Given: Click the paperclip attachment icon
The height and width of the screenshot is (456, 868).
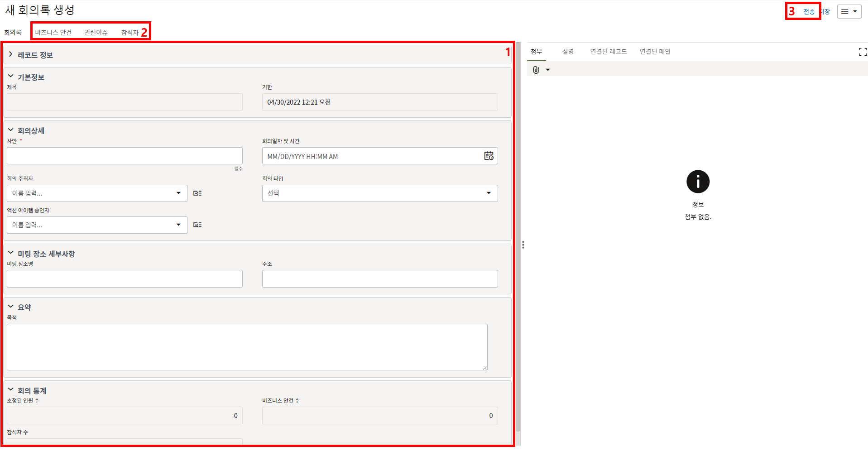Looking at the screenshot, I should coord(536,70).
